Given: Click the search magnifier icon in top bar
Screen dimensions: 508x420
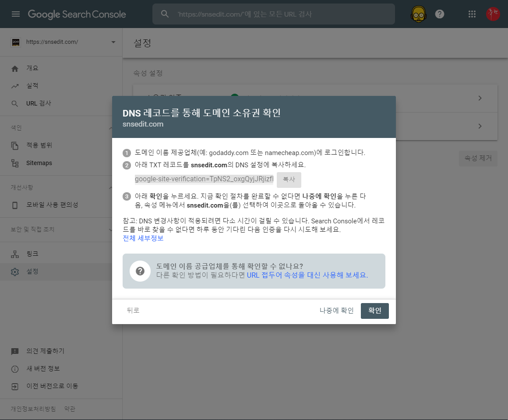Looking at the screenshot, I should (165, 14).
